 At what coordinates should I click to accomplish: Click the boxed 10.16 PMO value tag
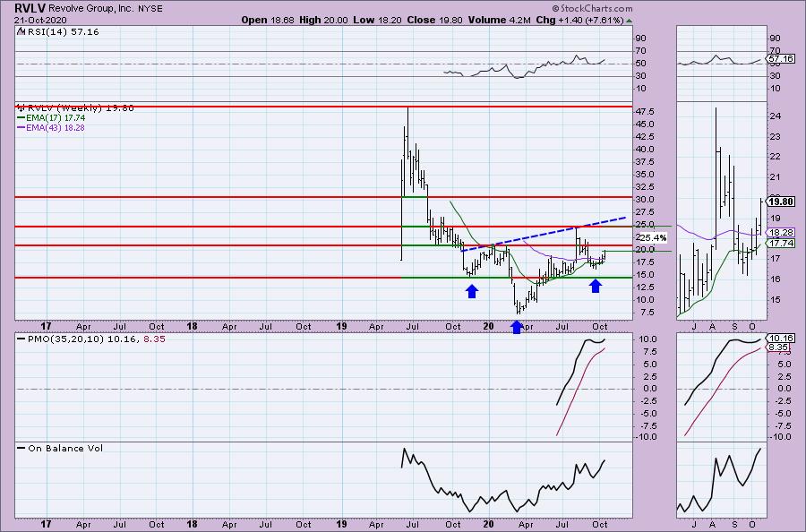pyautogui.click(x=781, y=339)
